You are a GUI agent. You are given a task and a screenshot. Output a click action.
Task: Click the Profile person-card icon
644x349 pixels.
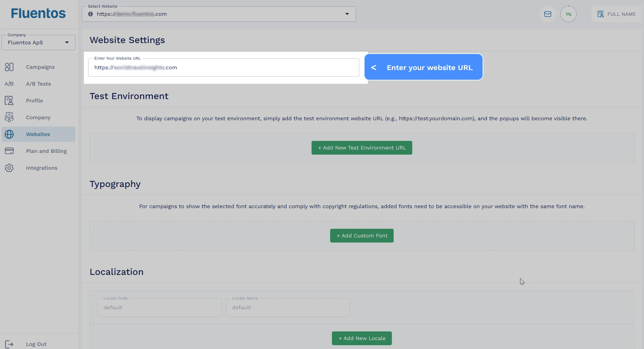tap(9, 101)
